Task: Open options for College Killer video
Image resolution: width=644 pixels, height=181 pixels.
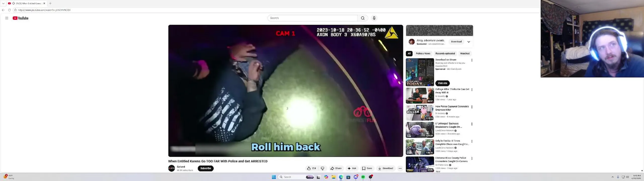Action: (472, 90)
